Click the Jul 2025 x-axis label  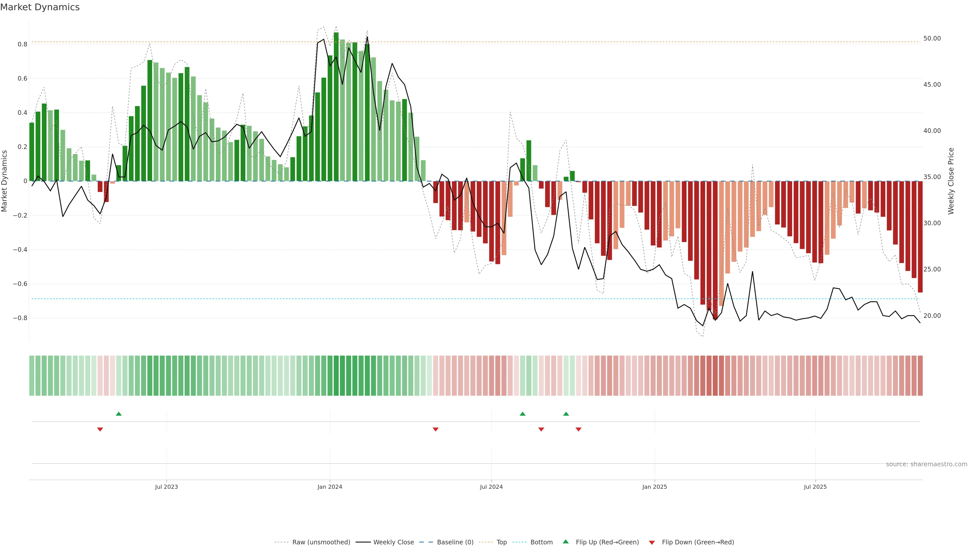coord(815,487)
